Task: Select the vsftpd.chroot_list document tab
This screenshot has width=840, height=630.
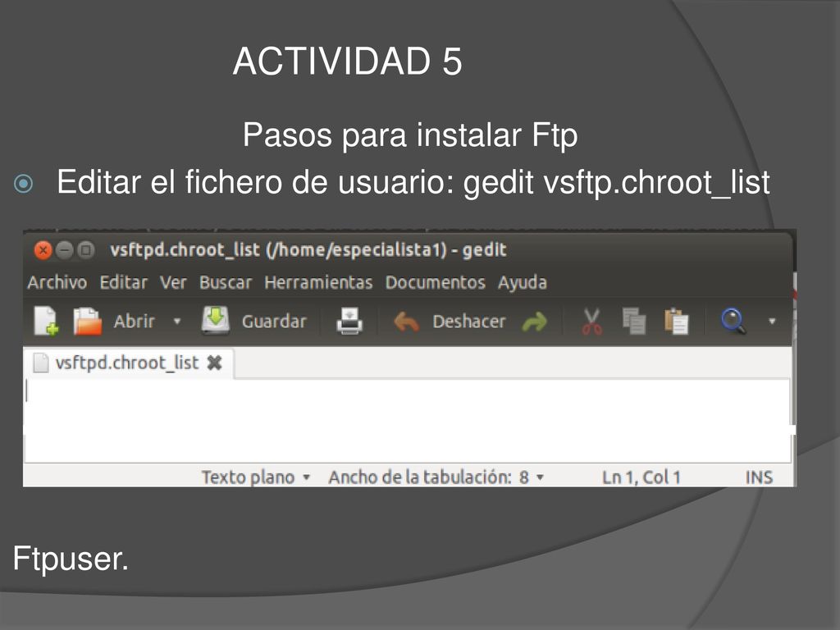Action: [129, 363]
